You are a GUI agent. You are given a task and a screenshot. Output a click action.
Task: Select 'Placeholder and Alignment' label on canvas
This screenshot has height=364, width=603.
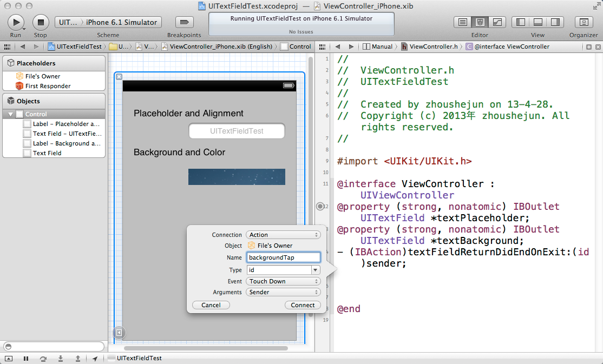(188, 114)
